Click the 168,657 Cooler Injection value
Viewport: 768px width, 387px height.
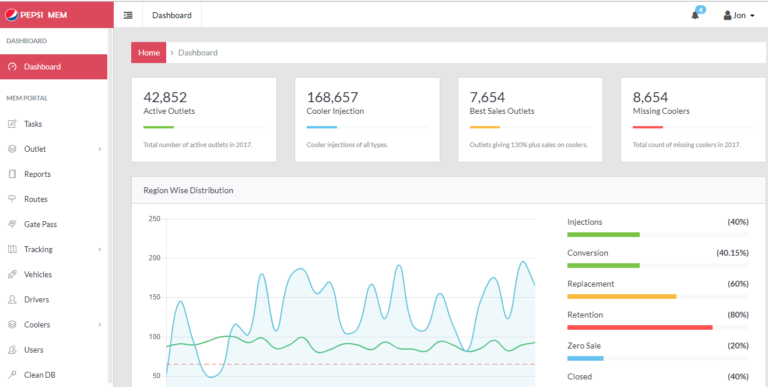point(333,97)
